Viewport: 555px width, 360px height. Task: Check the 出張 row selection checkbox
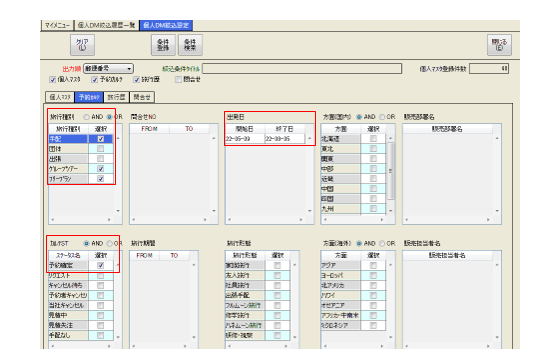101,159
